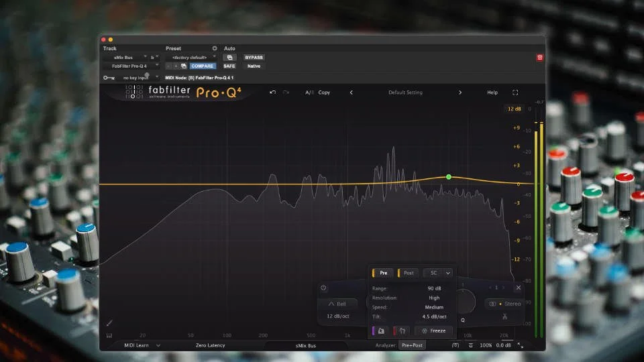Toggle the A/B state switch

point(309,93)
